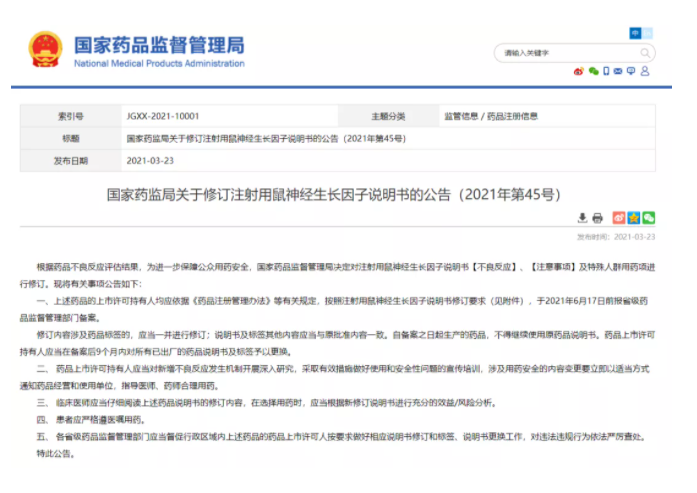The image size is (697, 493).
Task: Share article via green WeChat button
Action: tap(648, 217)
